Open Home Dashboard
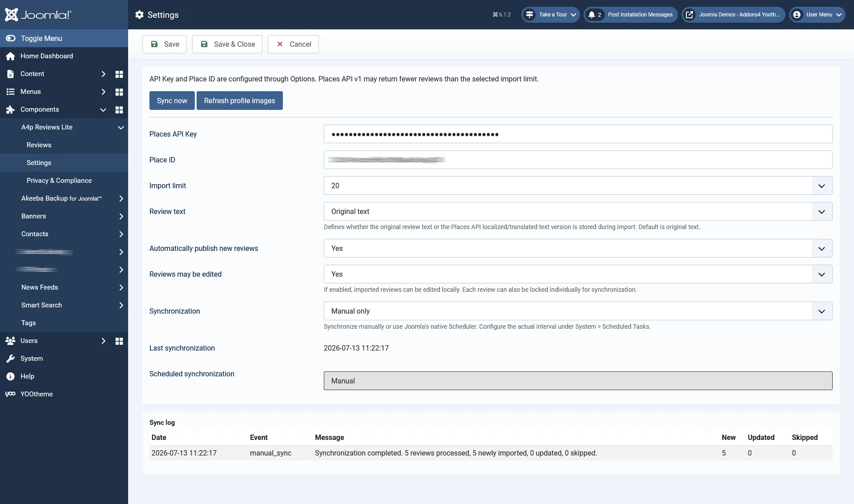This screenshot has width=854, height=504. coord(47,56)
